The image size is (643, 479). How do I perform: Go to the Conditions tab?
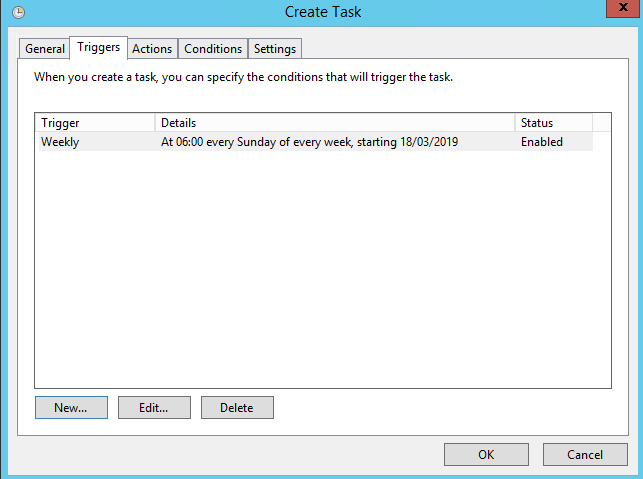click(213, 48)
